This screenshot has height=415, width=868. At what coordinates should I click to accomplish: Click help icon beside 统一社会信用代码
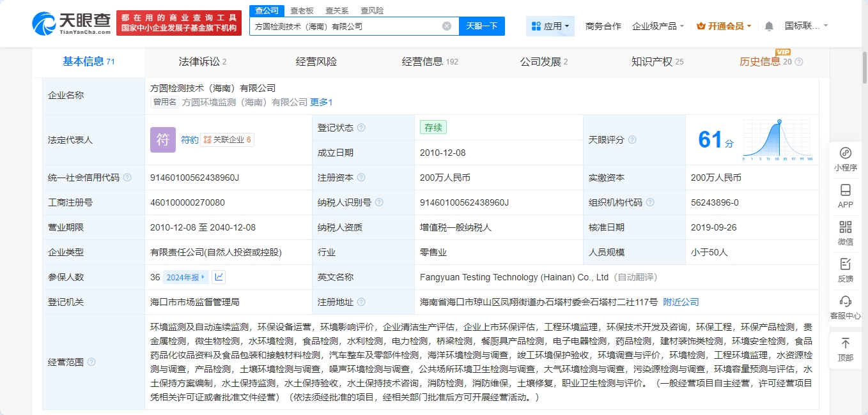click(127, 177)
